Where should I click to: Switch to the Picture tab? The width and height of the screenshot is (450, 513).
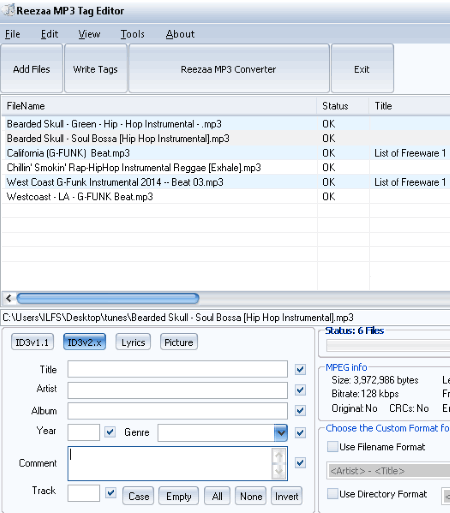(x=179, y=342)
